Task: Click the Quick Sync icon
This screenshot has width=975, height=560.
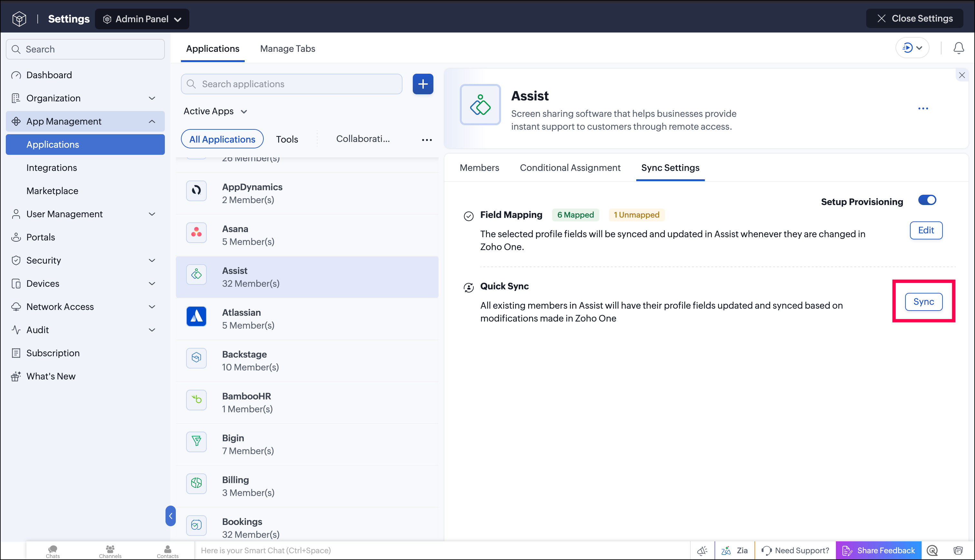Action: (468, 287)
